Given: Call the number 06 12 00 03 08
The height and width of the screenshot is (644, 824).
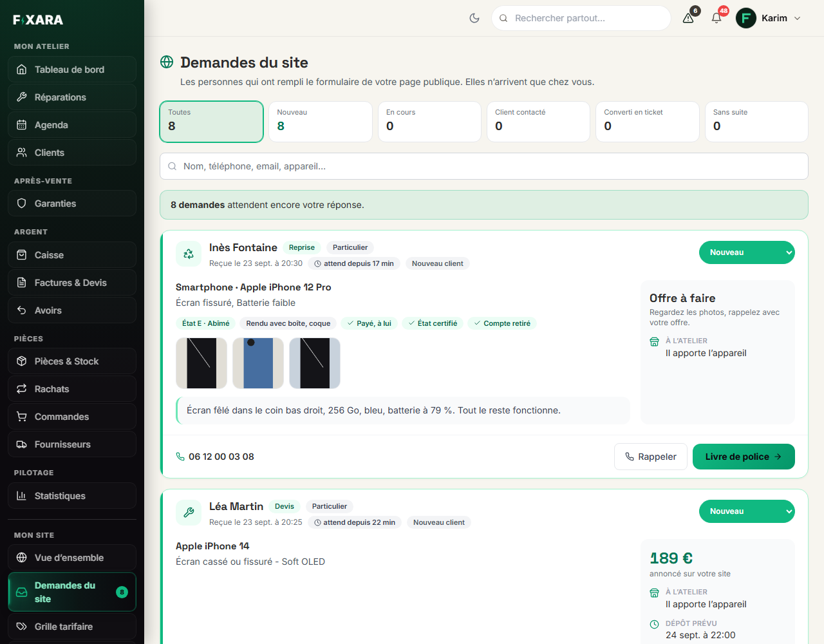Looking at the screenshot, I should click(215, 457).
